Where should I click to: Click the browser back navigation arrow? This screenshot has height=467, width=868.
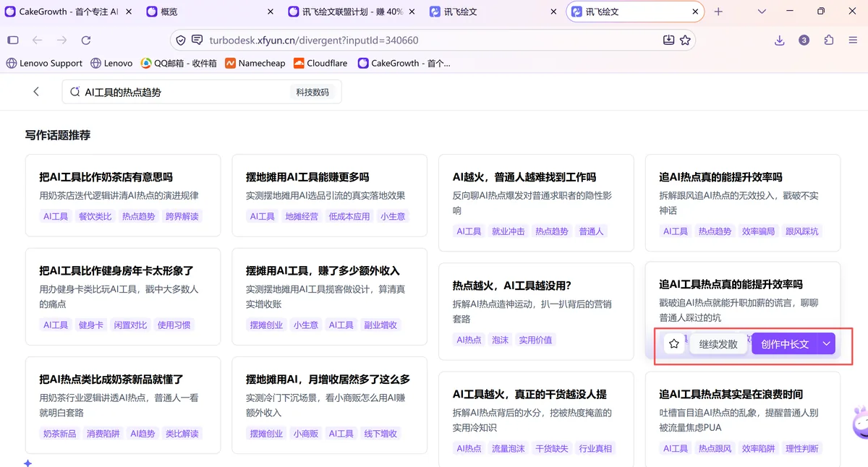point(37,40)
